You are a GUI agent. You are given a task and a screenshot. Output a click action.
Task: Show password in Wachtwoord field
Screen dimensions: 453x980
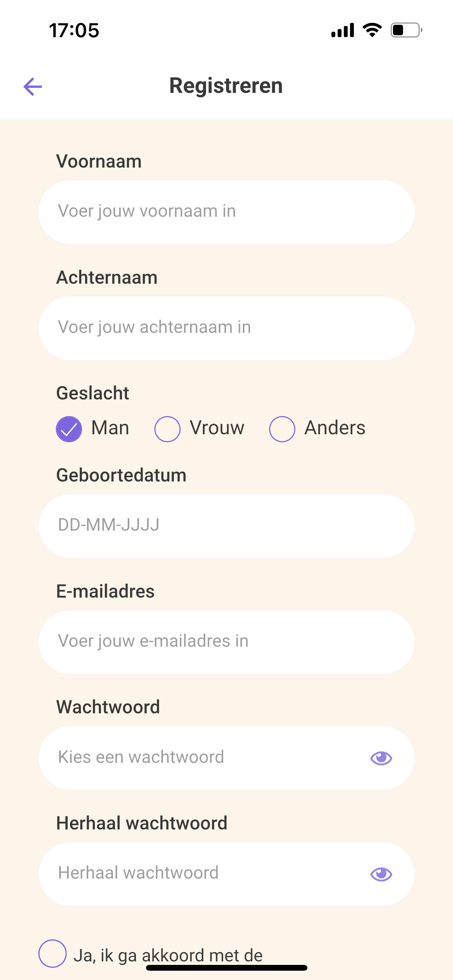pos(381,758)
